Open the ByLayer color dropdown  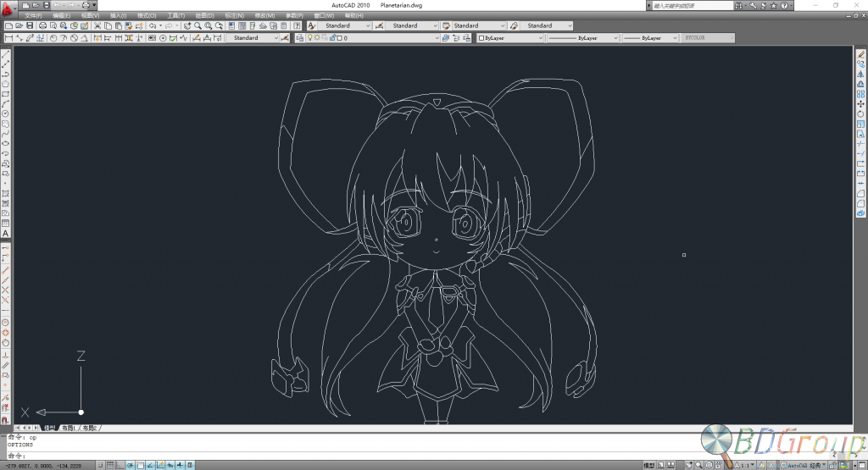pos(511,37)
